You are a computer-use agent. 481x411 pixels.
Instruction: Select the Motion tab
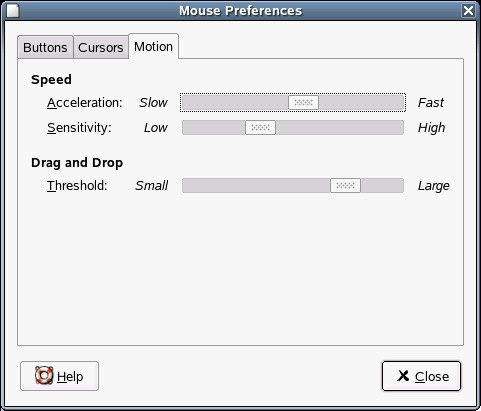[x=153, y=47]
